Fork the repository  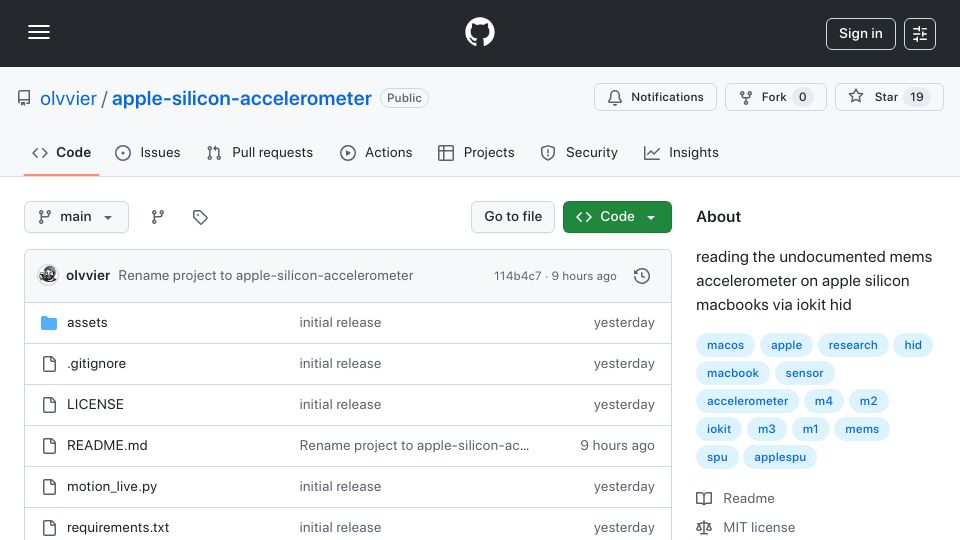(x=776, y=97)
